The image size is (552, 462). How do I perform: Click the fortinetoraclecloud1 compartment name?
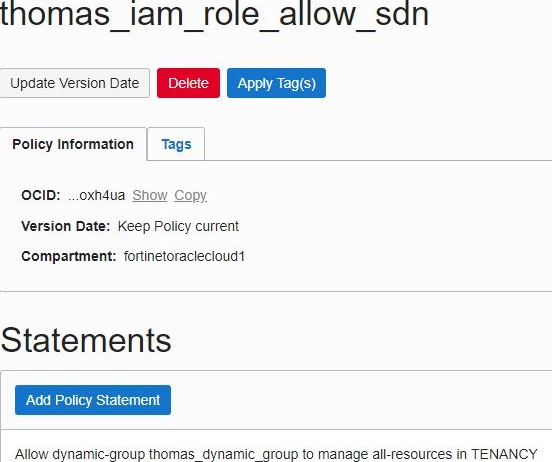184,256
